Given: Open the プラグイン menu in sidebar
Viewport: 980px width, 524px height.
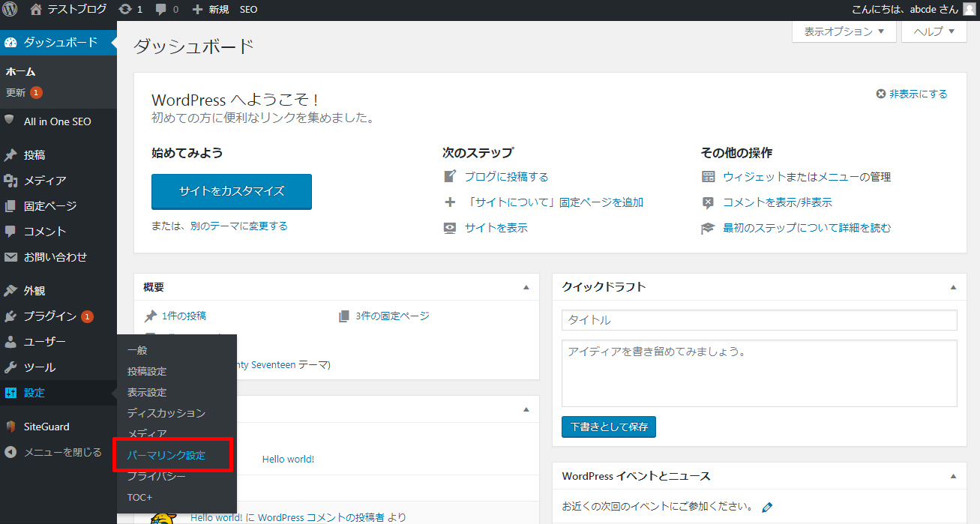Looking at the screenshot, I should pyautogui.click(x=49, y=316).
